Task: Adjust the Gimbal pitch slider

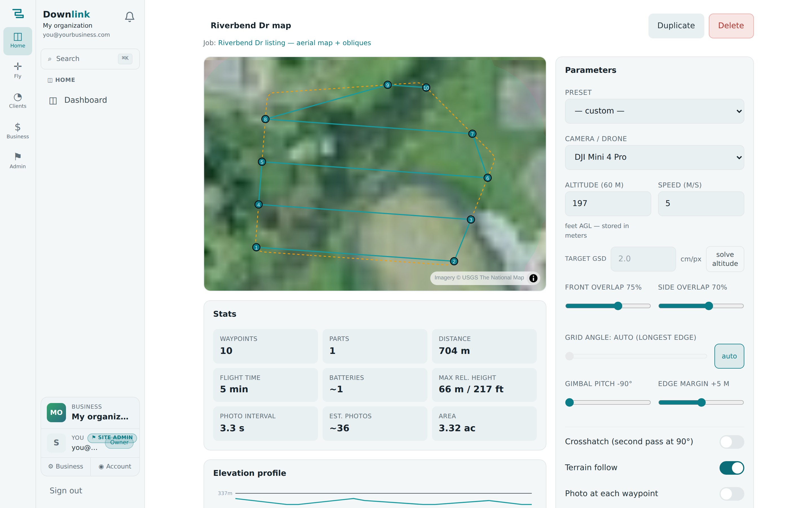Action: [608, 402]
